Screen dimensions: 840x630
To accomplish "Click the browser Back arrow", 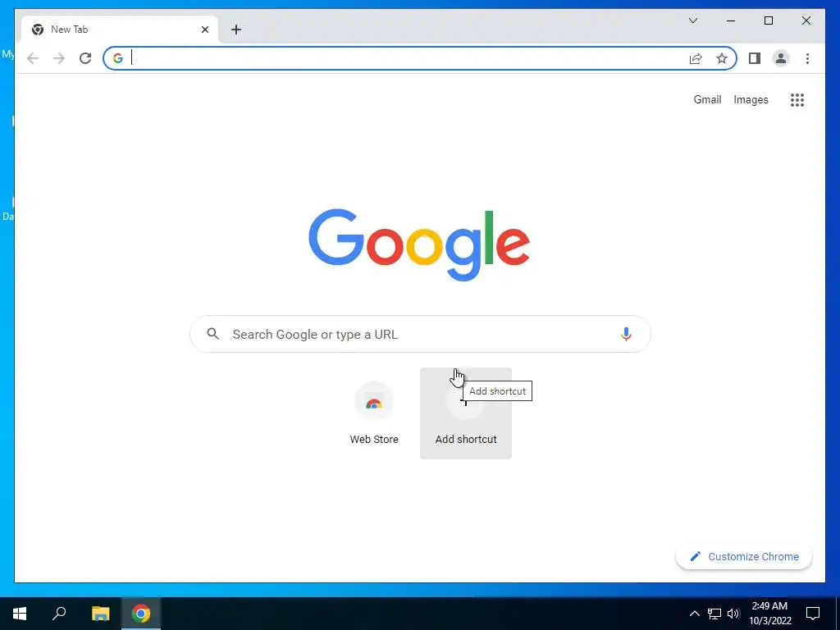I will point(33,58).
